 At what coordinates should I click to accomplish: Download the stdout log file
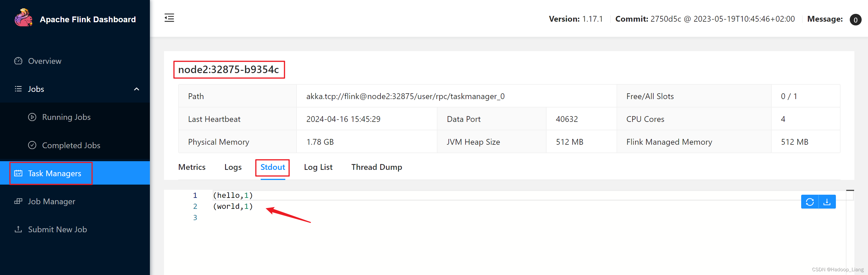click(x=827, y=202)
